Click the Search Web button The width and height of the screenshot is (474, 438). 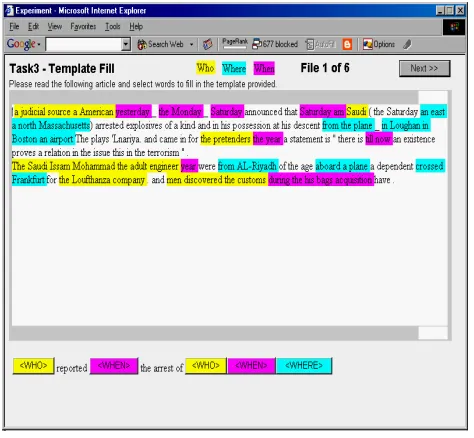[160, 44]
